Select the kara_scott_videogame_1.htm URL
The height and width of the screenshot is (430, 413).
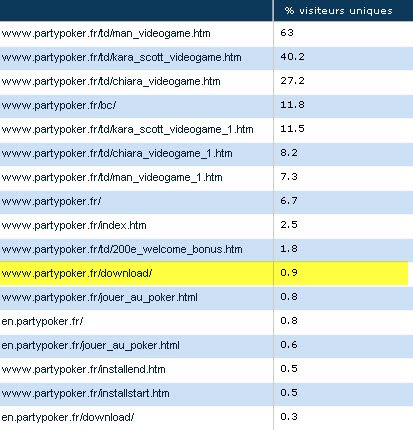coord(127,129)
